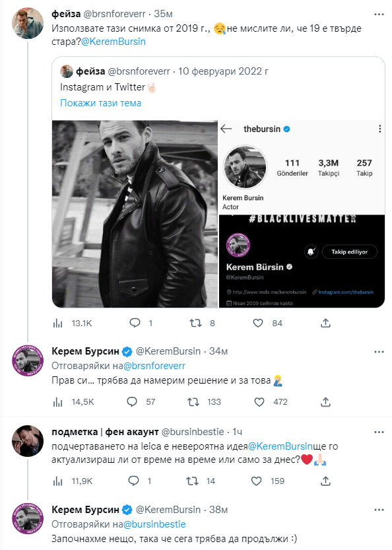
Task: Like Керем Бурсин's reply with 472 likes
Action: [x=259, y=401]
